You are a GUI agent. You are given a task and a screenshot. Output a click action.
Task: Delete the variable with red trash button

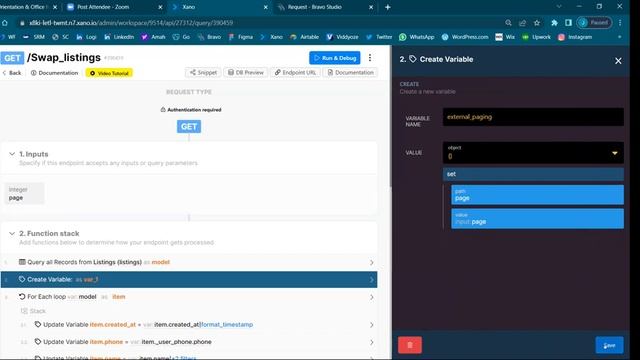pyautogui.click(x=410, y=345)
